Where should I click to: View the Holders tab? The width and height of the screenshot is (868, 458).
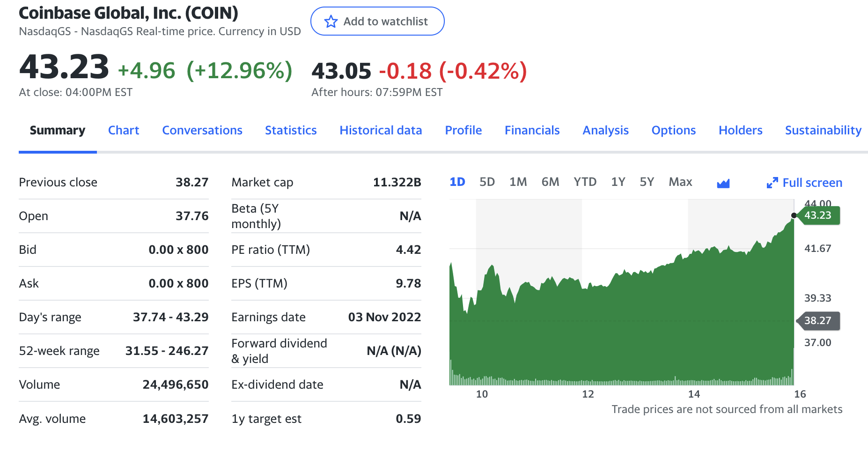(x=740, y=130)
